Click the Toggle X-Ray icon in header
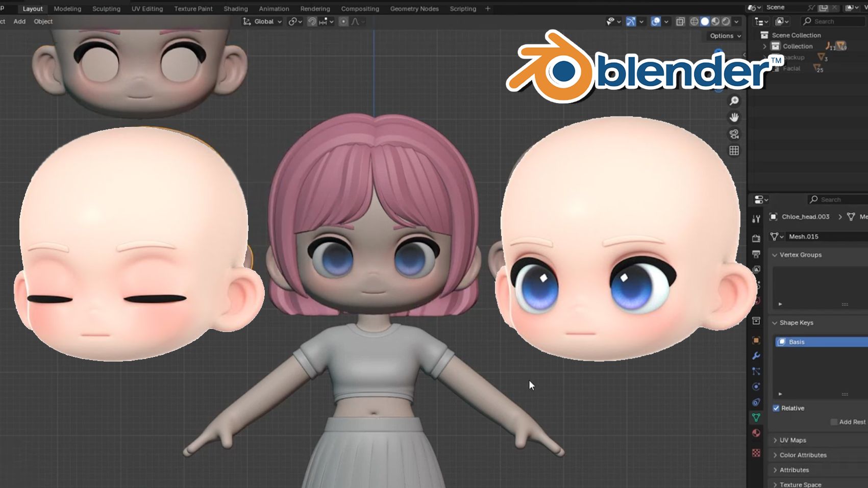 [x=680, y=21]
